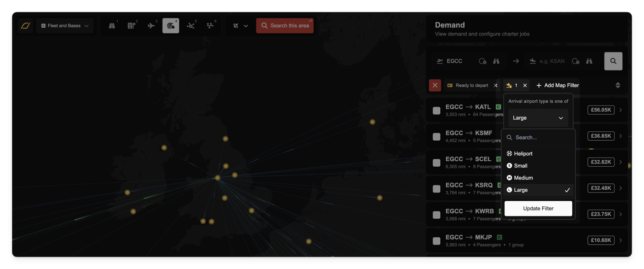Select the EGCC to MKJP checkbox
The image size is (644, 269).
tap(437, 240)
